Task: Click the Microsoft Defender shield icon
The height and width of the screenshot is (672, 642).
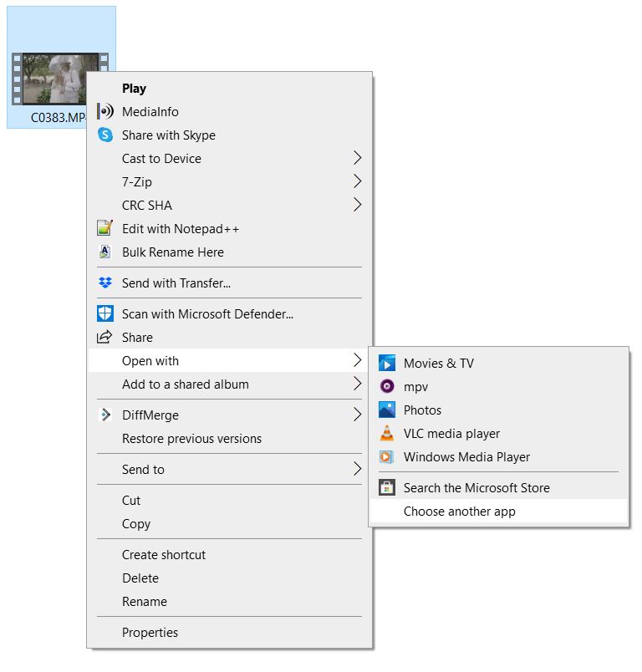Action: point(105,313)
